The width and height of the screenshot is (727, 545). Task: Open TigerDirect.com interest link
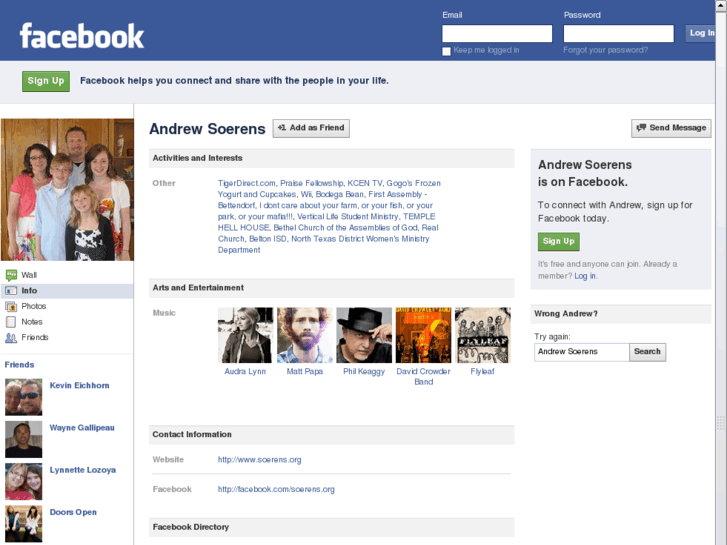click(x=247, y=183)
